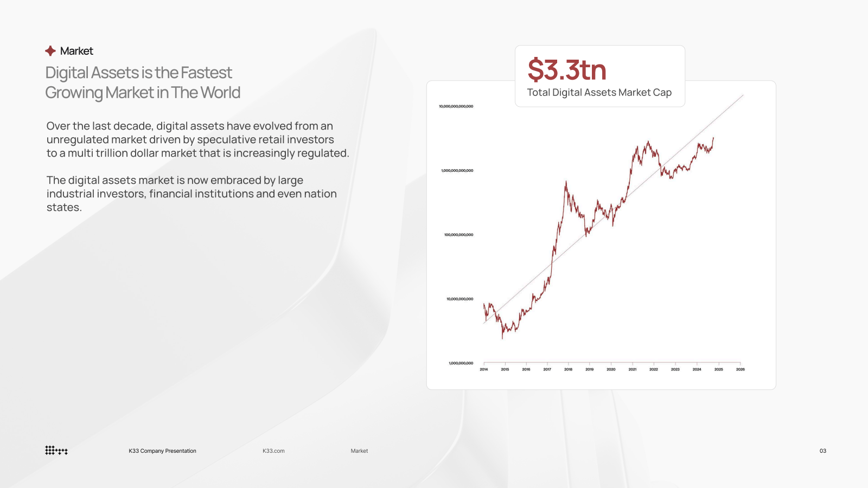The image size is (868, 488).
Task: Click the 'Market' section label in the footer
Action: [359, 451]
